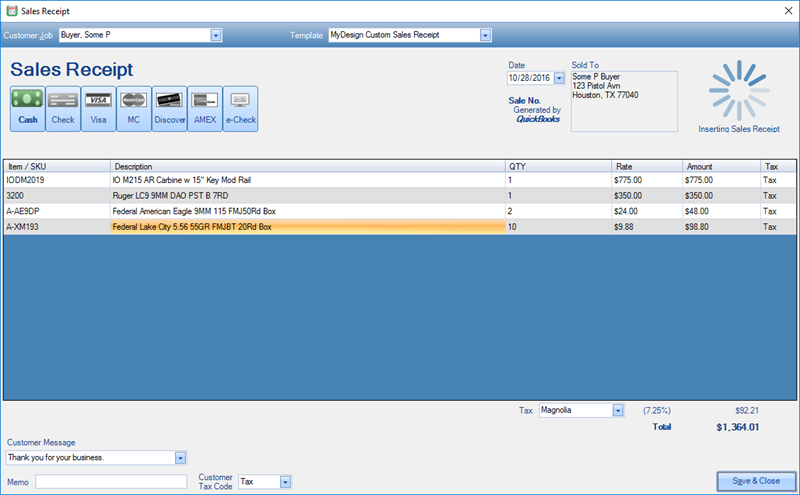
Task: Select item cell IODM2019
Action: point(57,180)
